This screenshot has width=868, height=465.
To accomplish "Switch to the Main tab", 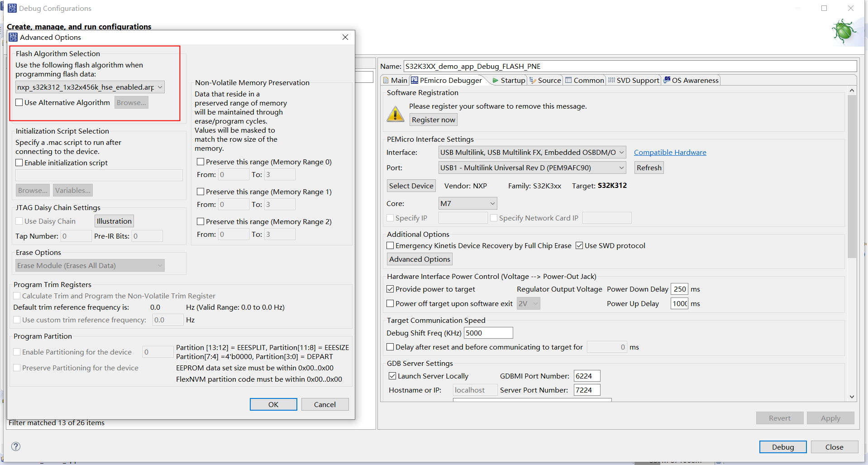I will coord(398,80).
